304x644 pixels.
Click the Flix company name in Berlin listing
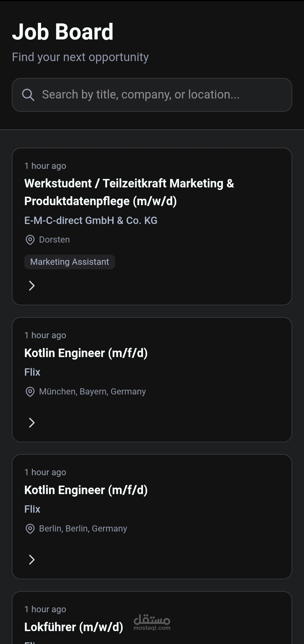click(32, 509)
